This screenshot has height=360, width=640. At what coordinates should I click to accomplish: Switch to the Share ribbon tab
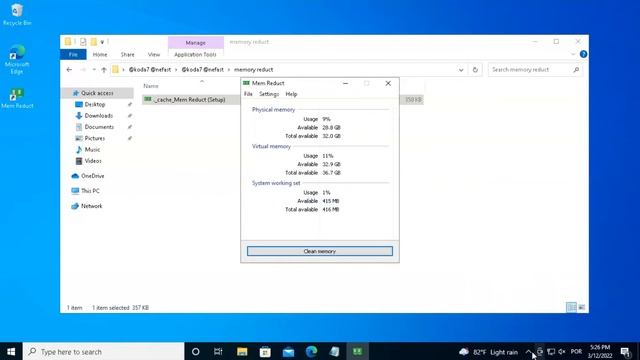pos(127,54)
